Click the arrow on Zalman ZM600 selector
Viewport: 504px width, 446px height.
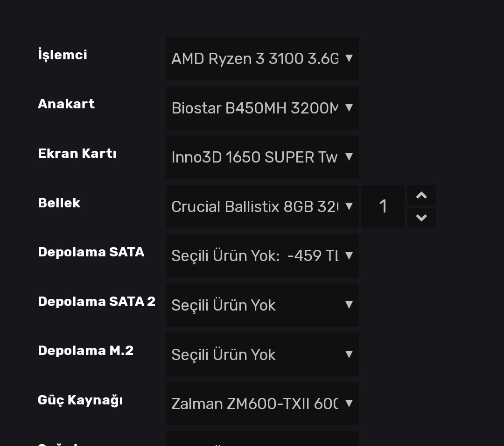point(349,404)
